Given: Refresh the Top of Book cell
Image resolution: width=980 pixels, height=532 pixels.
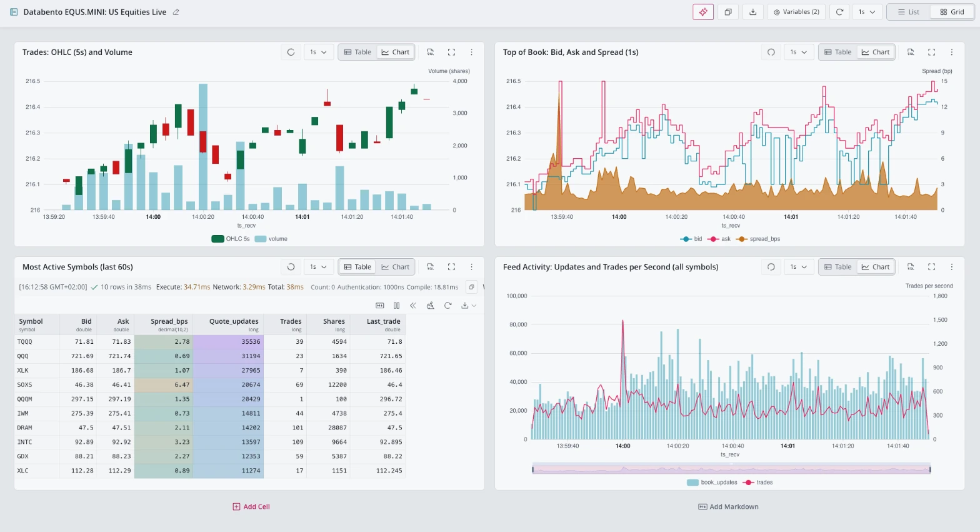Looking at the screenshot, I should (x=771, y=52).
